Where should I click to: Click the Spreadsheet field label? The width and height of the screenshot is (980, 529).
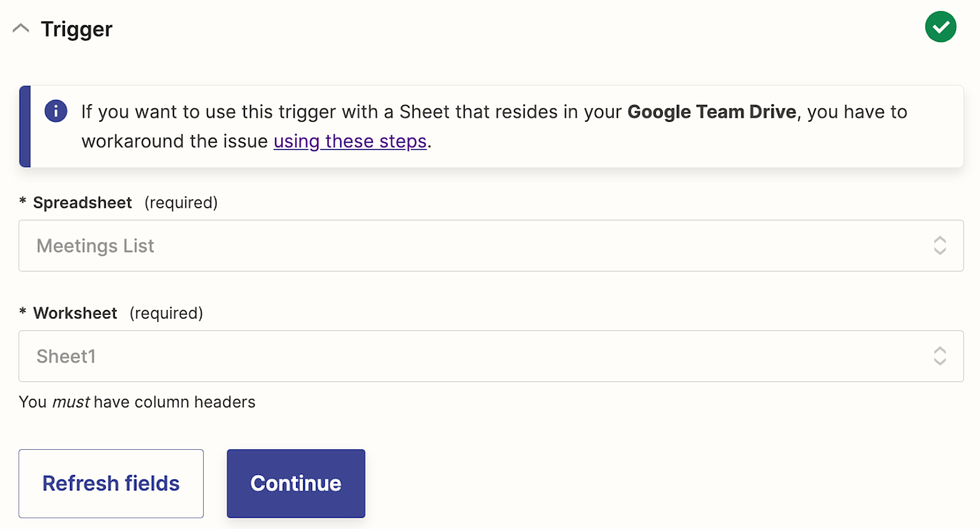tap(83, 203)
